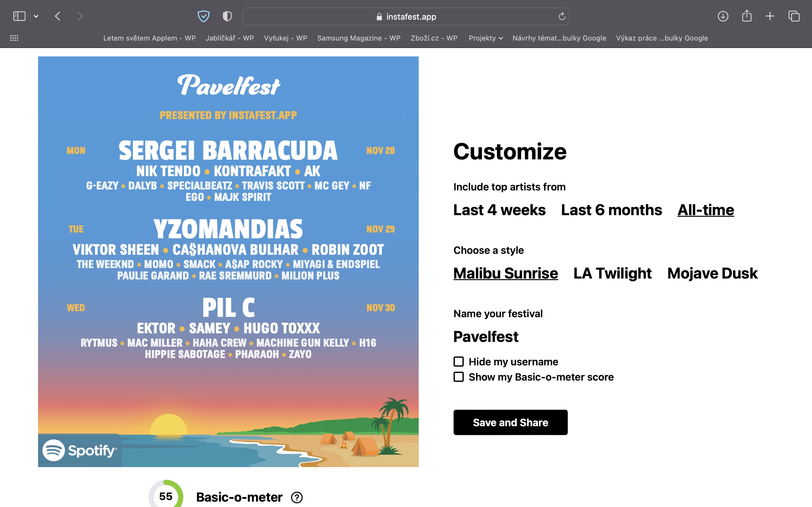The width and height of the screenshot is (812, 507).
Task: Toggle the Safari sidebar icon
Action: 19,16
